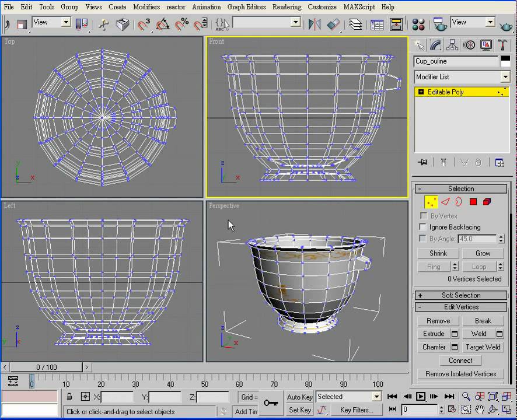Play the animation
Screen dimensions: 517x420
click(x=420, y=396)
